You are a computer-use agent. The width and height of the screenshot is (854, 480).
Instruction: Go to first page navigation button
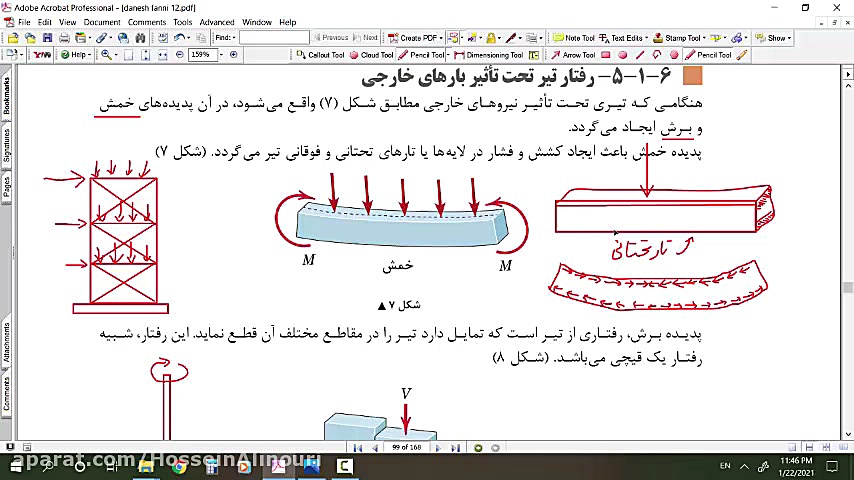(358, 448)
